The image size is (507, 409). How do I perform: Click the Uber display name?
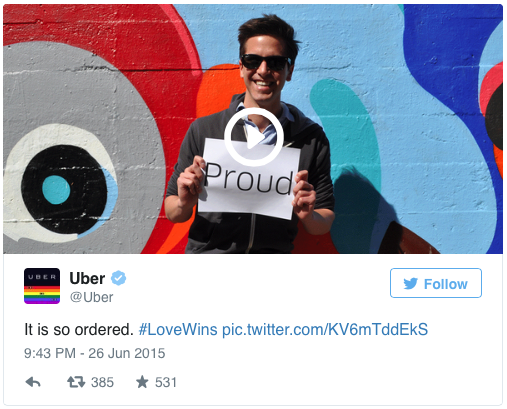87,278
